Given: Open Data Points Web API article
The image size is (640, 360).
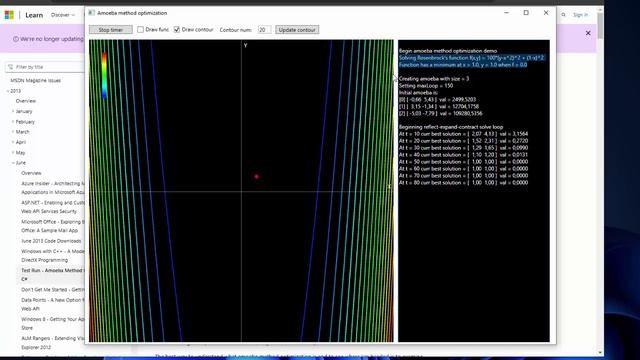Looking at the screenshot, I should [53, 304].
